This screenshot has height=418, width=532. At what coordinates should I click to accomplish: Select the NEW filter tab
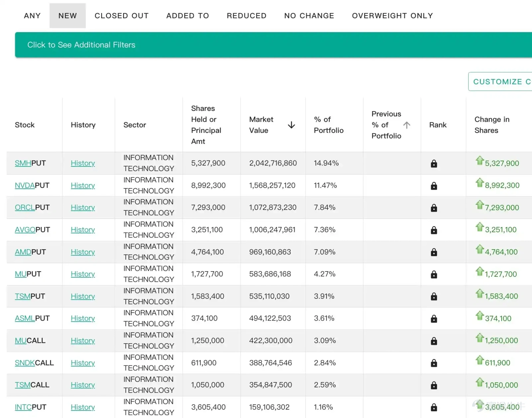pos(67,16)
